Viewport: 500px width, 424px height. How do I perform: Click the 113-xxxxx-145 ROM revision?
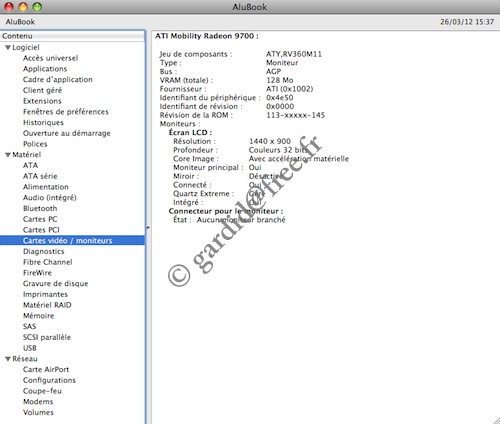pos(295,115)
